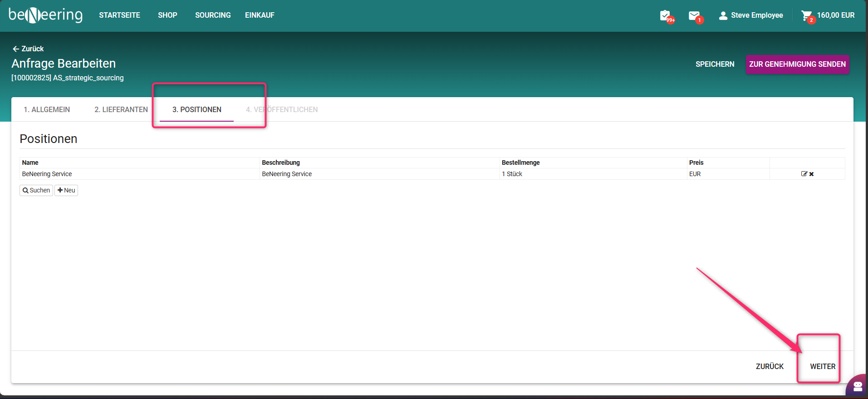The image size is (868, 399).
Task: Open the Steve Employee user menu
Action: [x=751, y=15]
